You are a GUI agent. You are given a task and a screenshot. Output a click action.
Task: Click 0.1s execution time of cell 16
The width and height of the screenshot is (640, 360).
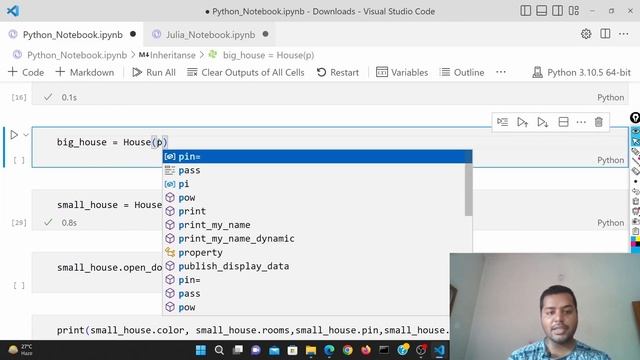[x=69, y=97]
